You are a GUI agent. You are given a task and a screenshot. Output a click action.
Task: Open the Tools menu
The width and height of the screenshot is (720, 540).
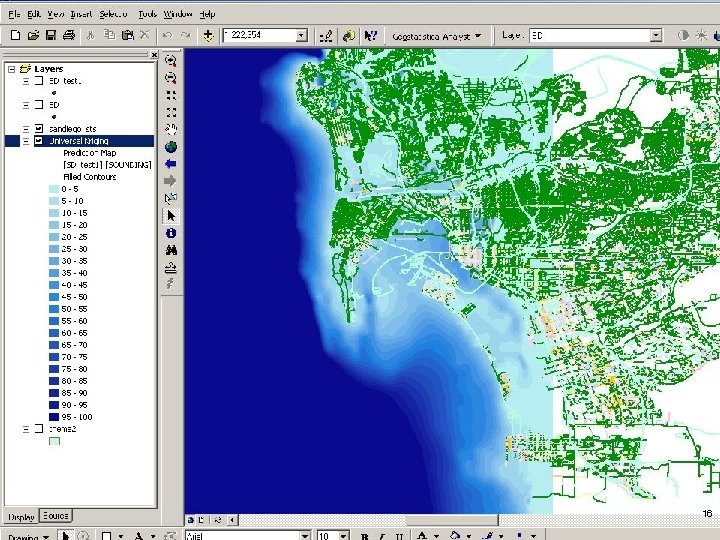(x=147, y=14)
